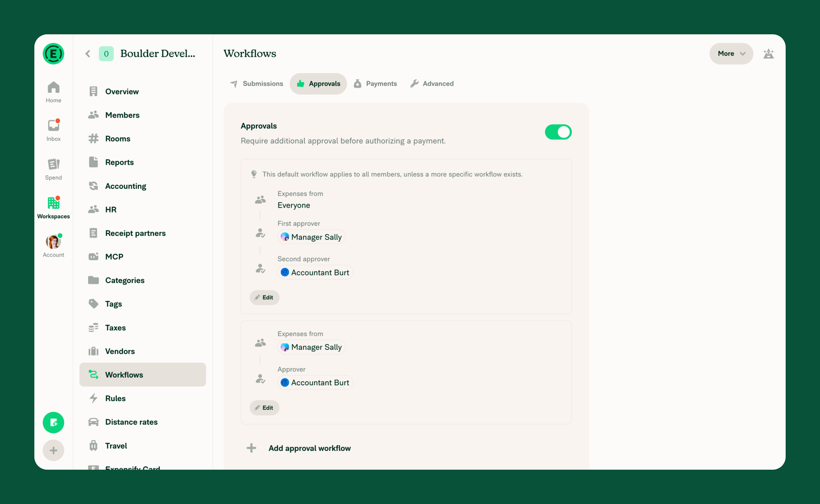Click the green create expense button
Viewport: 820px width, 504px height.
point(53,423)
